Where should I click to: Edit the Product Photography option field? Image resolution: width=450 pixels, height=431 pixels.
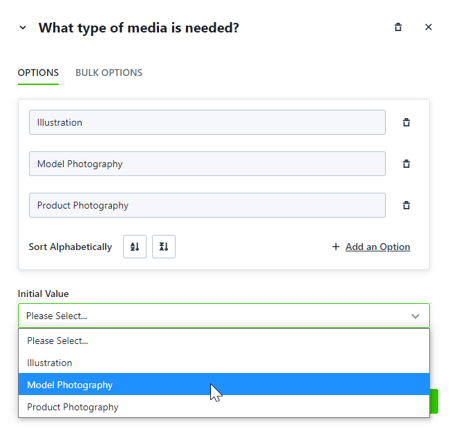207,205
